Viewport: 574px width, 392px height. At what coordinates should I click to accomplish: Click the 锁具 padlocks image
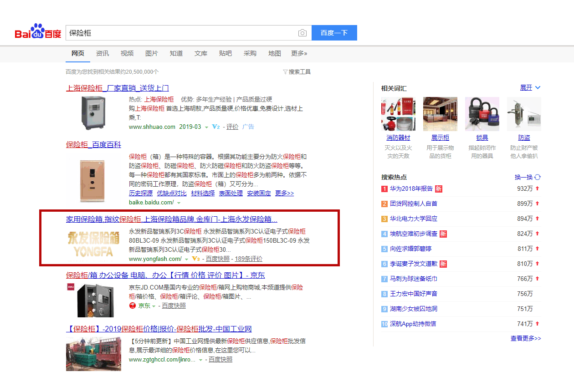pyautogui.click(x=482, y=114)
